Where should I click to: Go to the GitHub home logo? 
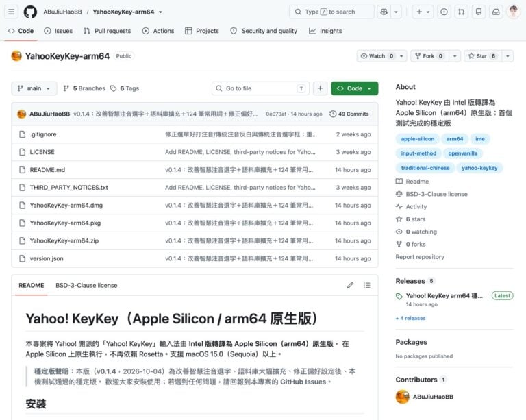30,12
